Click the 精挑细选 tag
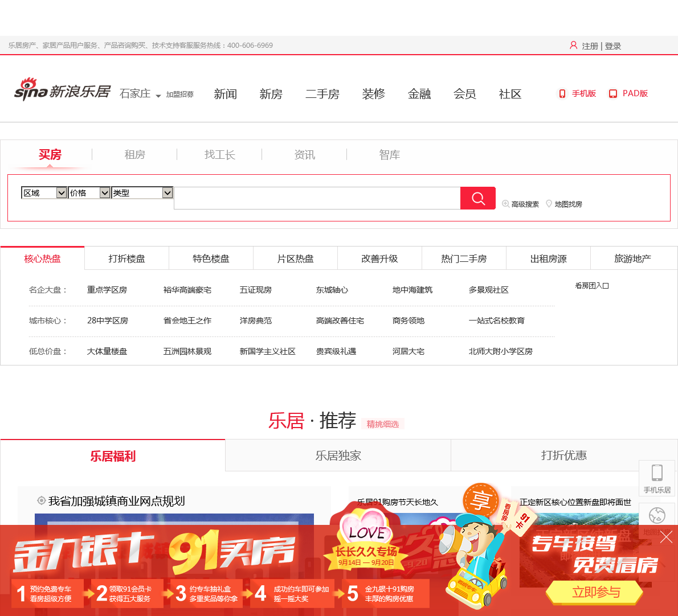 pyautogui.click(x=383, y=424)
